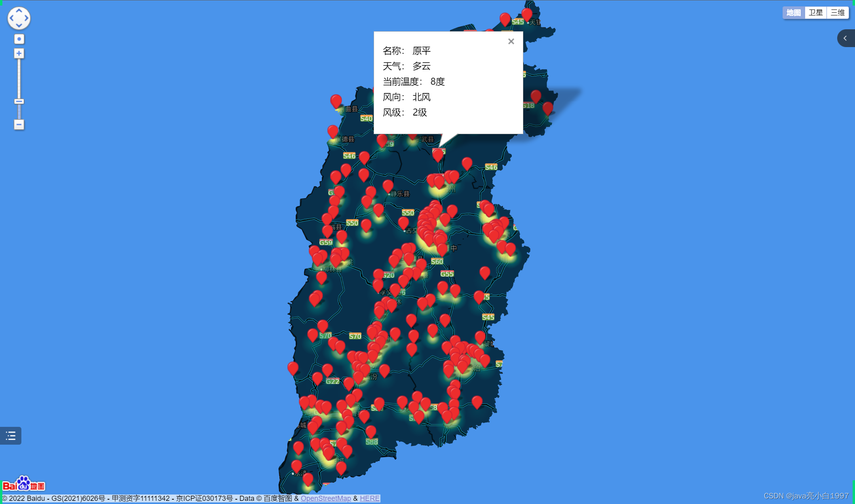Switch to 三维 3D view
The width and height of the screenshot is (855, 504).
coord(838,13)
